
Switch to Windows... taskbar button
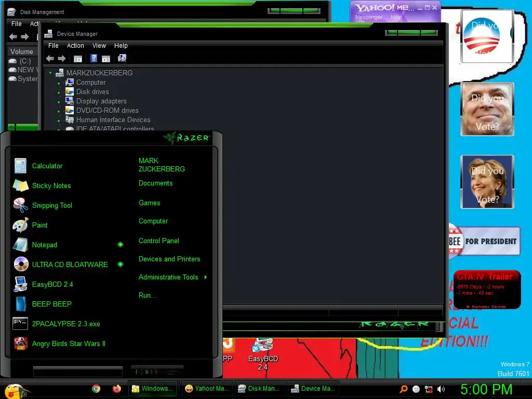coord(153,389)
